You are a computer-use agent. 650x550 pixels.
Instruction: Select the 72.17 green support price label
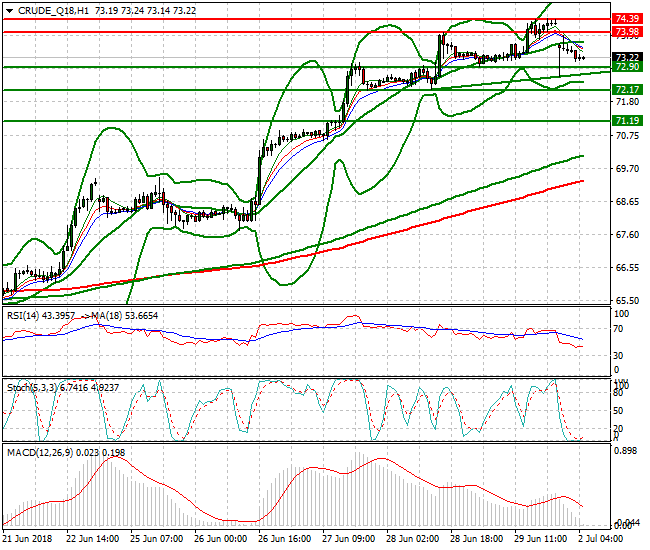pyautogui.click(x=627, y=90)
